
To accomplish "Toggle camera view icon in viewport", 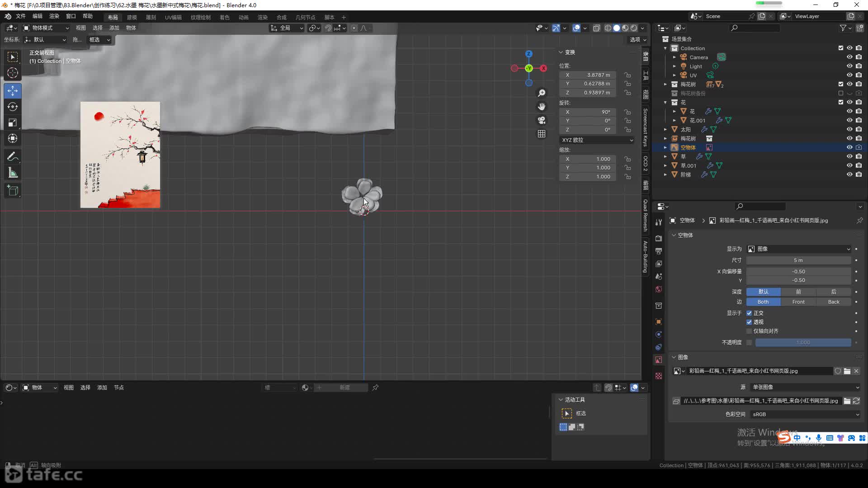I will 541,120.
